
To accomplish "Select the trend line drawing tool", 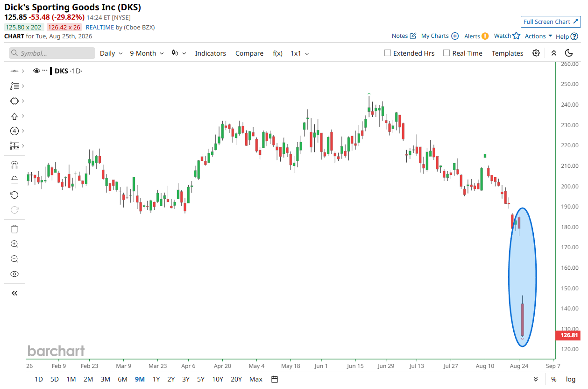I will pos(14,71).
